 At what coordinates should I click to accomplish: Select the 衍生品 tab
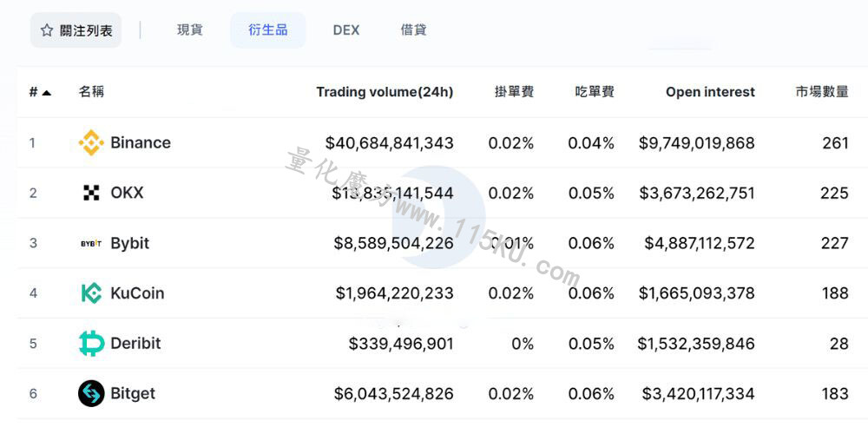coord(268,30)
